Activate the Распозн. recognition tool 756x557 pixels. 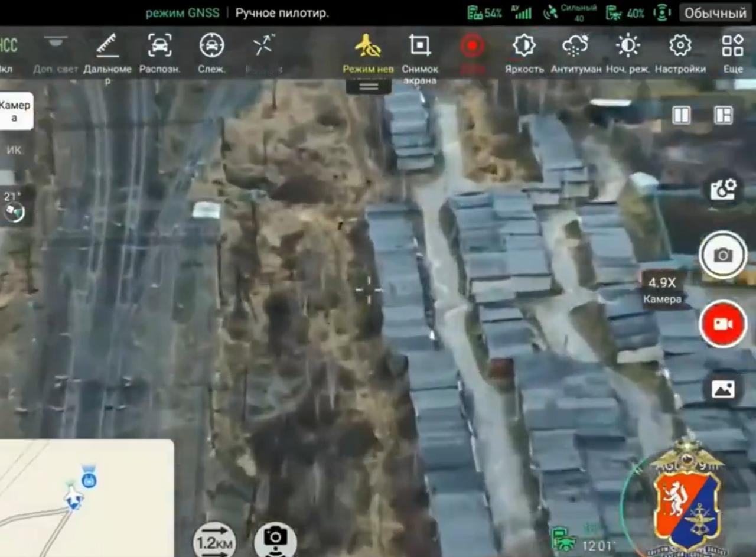click(x=159, y=54)
